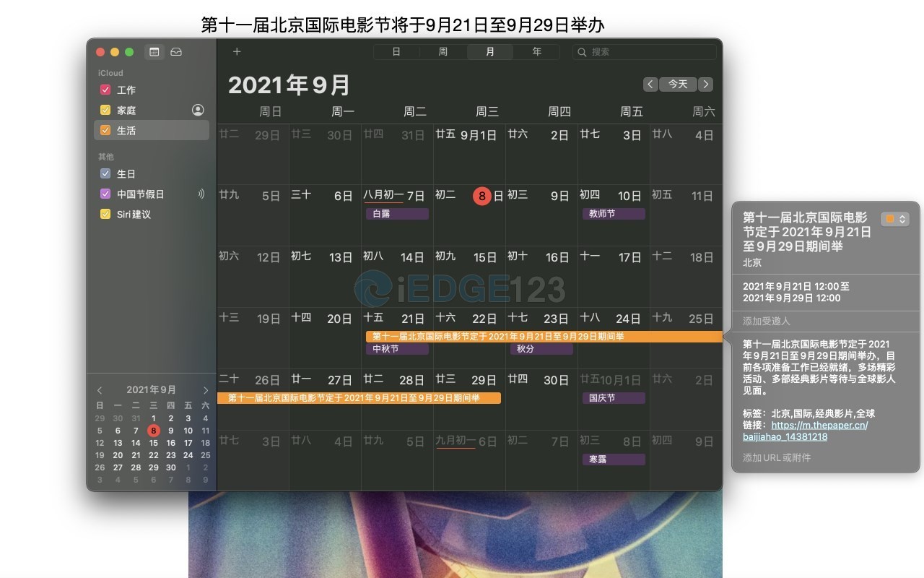Click the 13日 day cell
Screen dimensions: 924x578
click(x=325, y=277)
